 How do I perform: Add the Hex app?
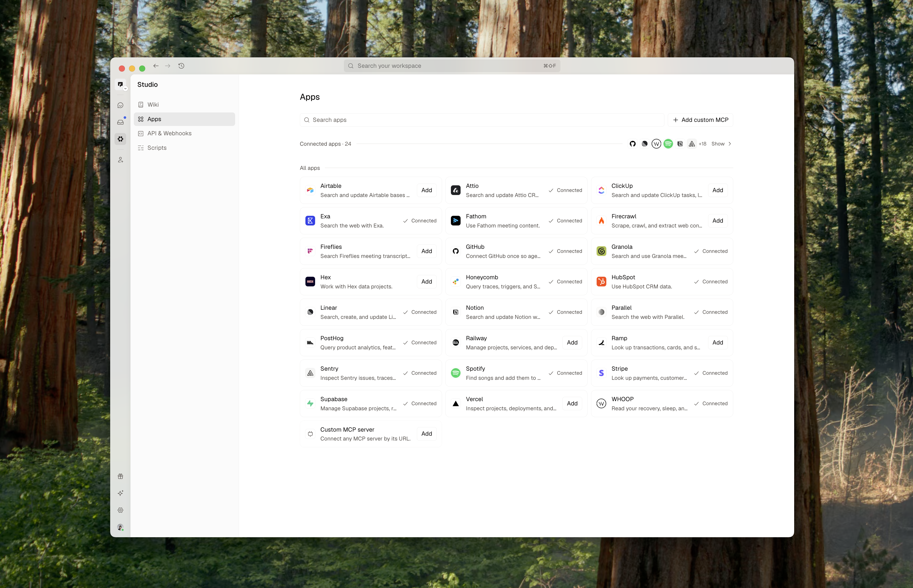point(427,282)
